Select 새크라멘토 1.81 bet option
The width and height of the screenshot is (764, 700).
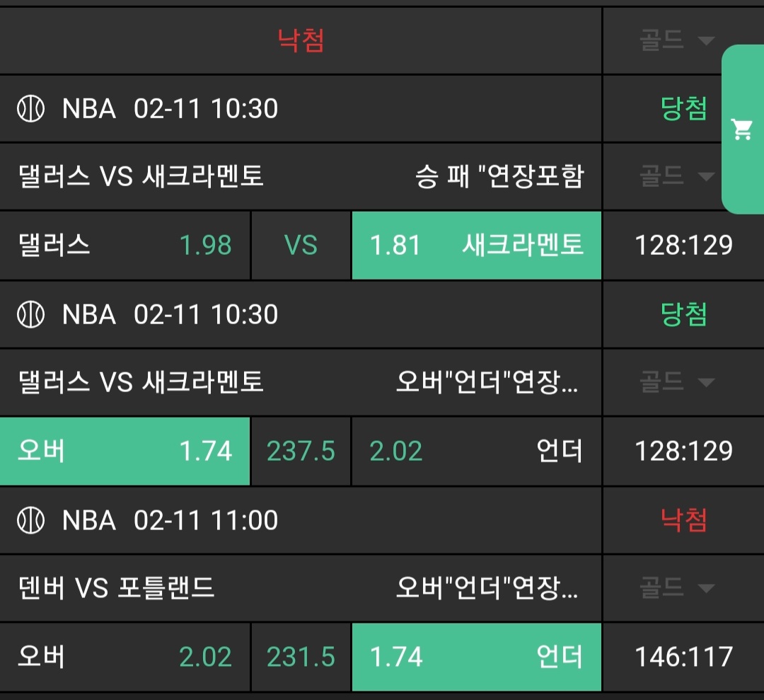[476, 245]
